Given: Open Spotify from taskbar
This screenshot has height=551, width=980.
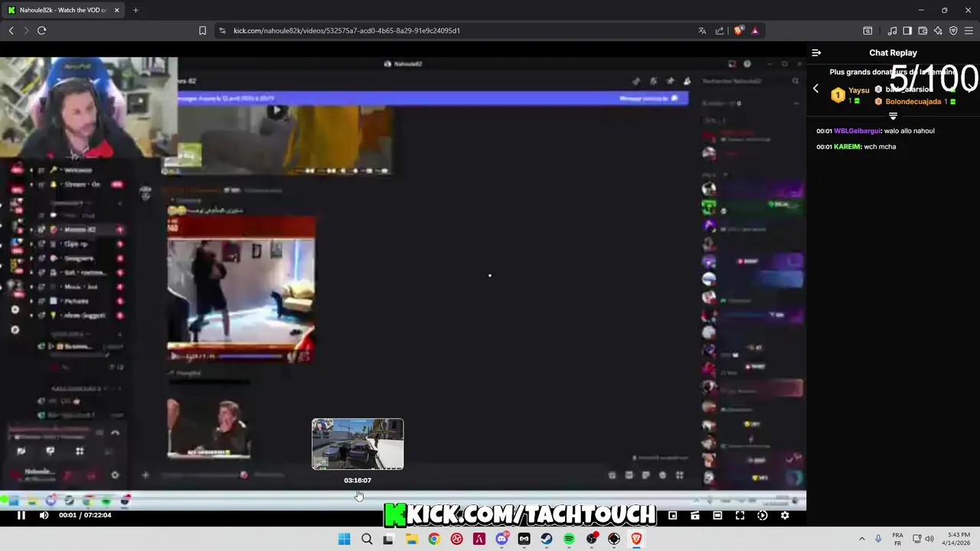Looking at the screenshot, I should tap(569, 539).
